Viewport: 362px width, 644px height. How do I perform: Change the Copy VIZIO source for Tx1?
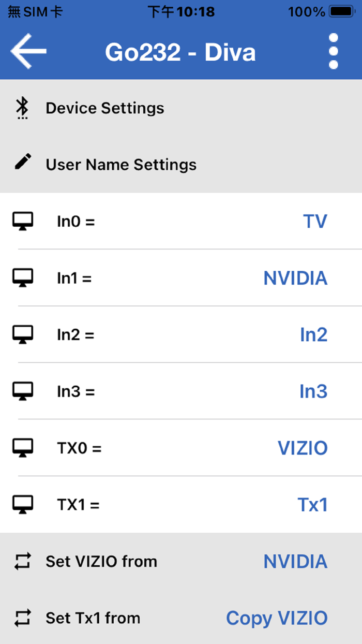point(277,618)
